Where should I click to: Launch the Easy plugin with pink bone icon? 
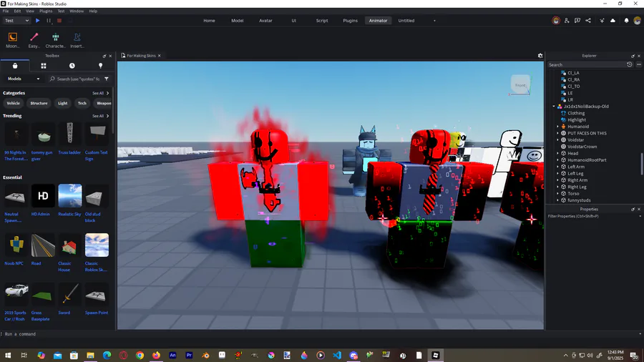coord(34,40)
